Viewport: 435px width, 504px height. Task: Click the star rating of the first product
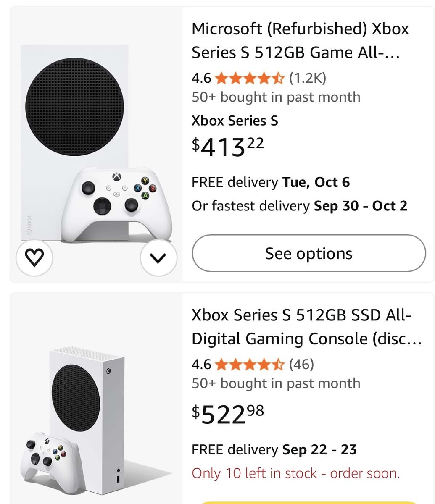point(250,78)
